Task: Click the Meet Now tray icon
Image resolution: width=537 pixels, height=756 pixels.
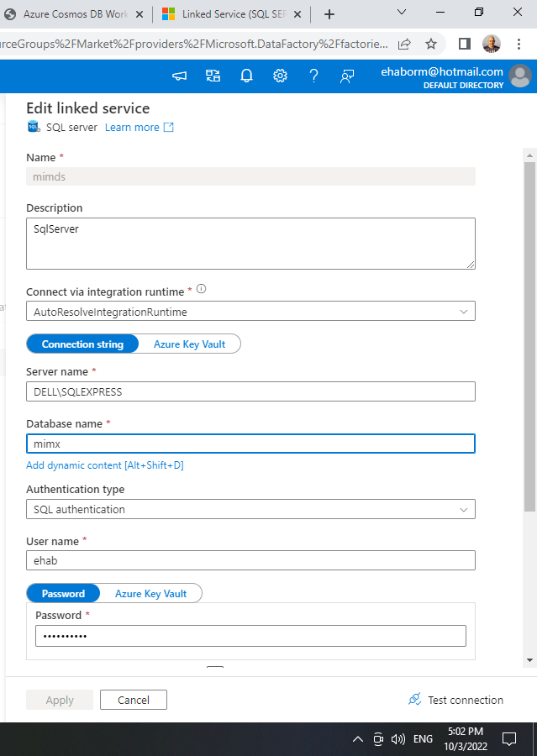Action: (378, 738)
